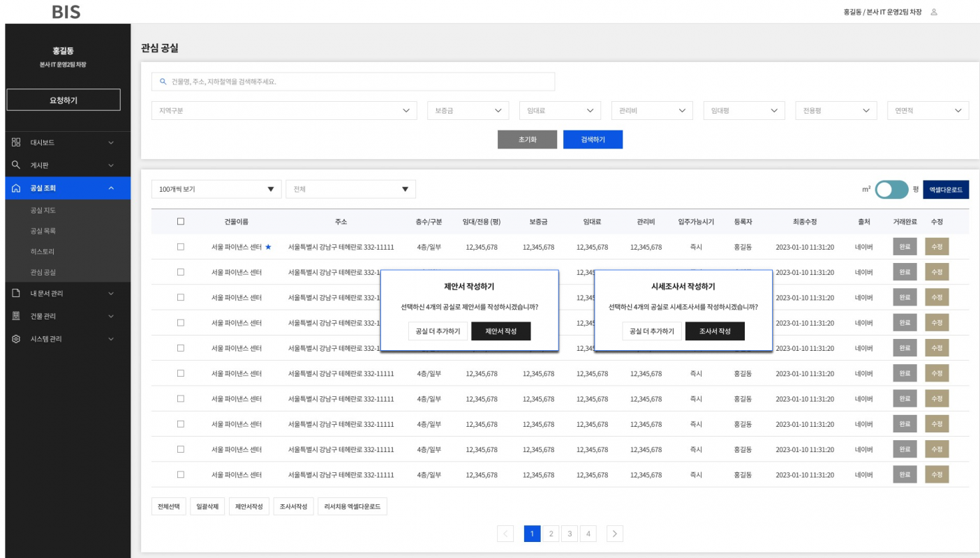980x558 pixels.
Task: Check the select-all checkbox in table header
Action: [x=181, y=222]
